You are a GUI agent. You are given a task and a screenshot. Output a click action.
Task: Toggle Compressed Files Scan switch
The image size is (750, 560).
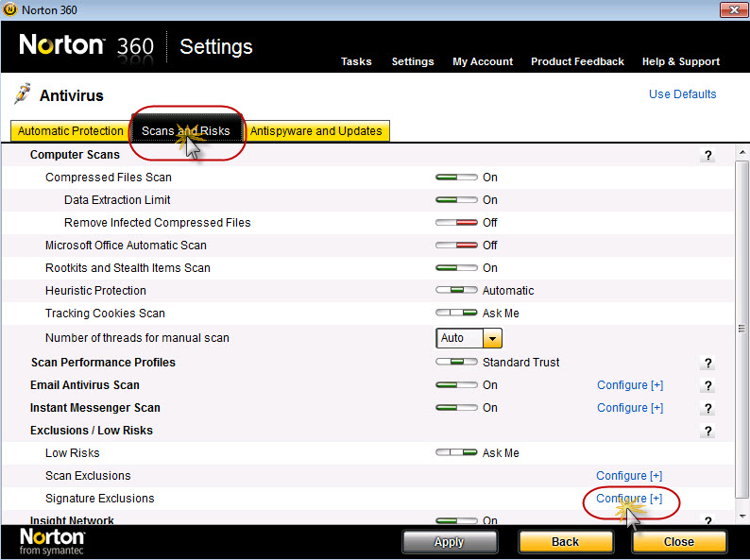[x=456, y=178]
